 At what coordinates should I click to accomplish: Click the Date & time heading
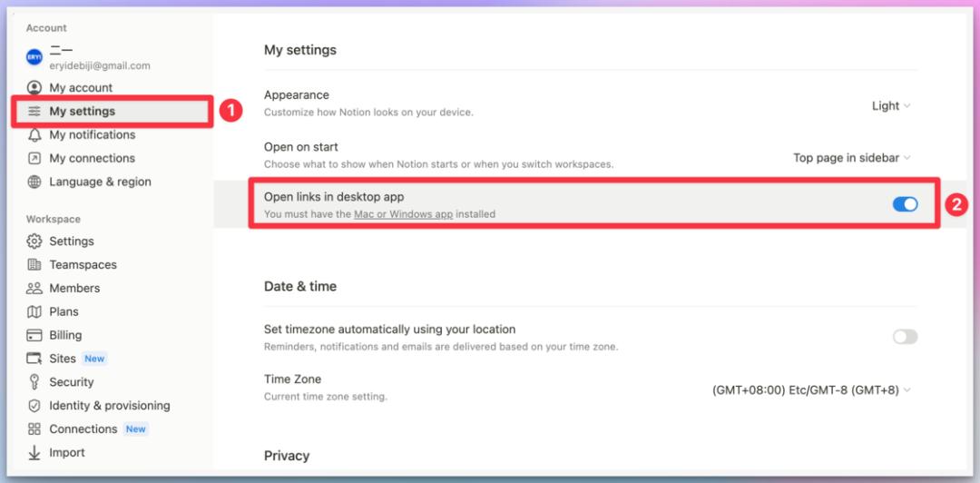[300, 287]
